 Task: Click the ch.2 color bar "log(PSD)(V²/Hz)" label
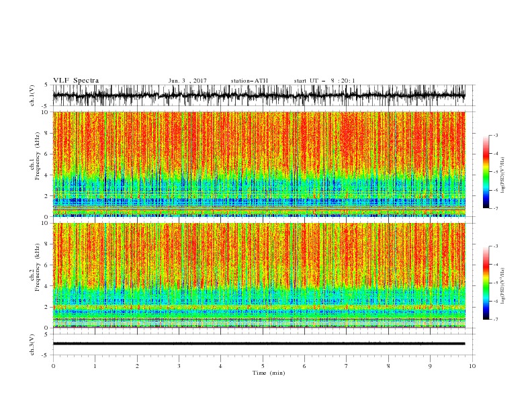click(502, 286)
